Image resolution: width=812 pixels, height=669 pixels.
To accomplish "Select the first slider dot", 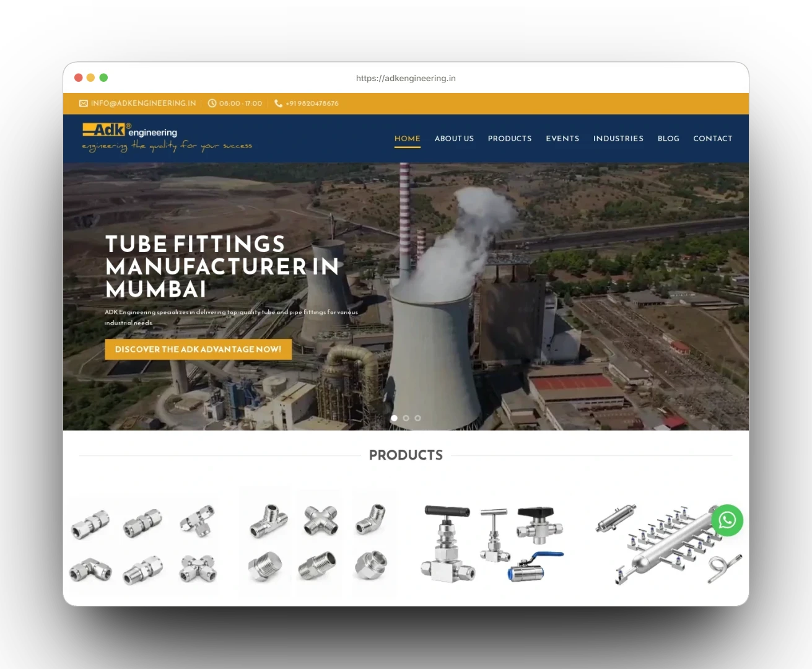I will [x=394, y=418].
